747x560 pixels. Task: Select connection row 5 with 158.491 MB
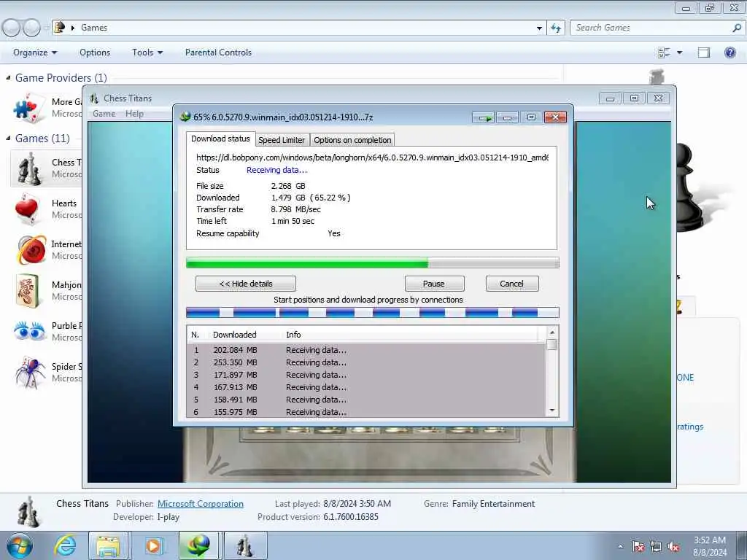tap(366, 400)
